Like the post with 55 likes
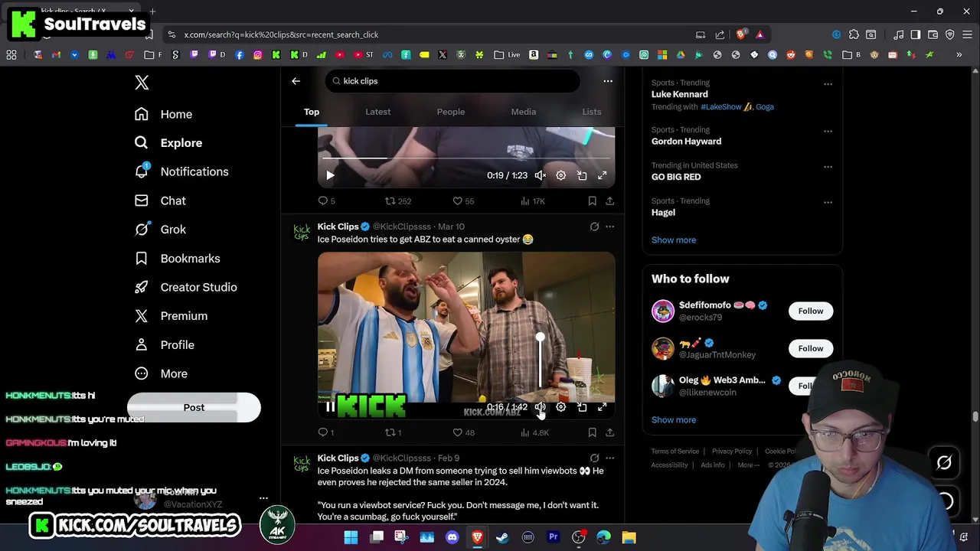Screen dimensions: 980x551 click(x=463, y=201)
